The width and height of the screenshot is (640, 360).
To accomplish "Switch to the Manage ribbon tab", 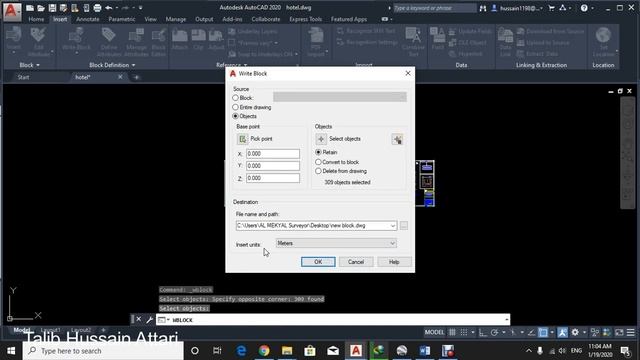I will pyautogui.click(x=176, y=19).
